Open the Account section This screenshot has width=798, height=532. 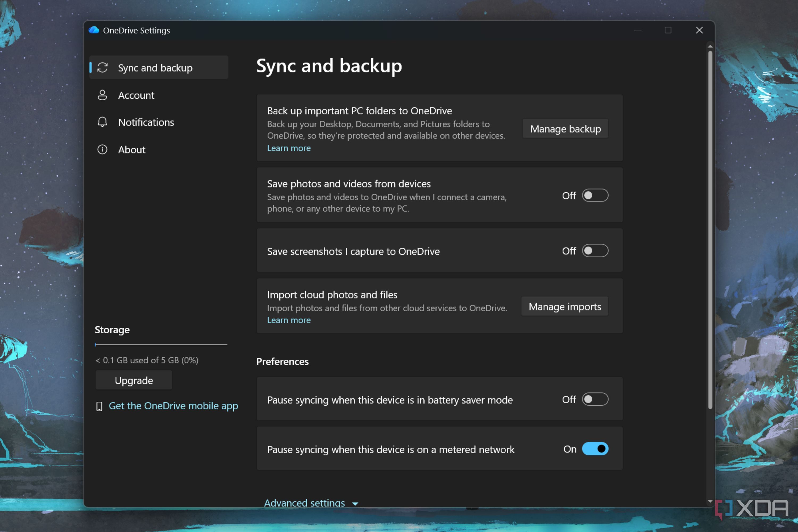click(x=159, y=95)
